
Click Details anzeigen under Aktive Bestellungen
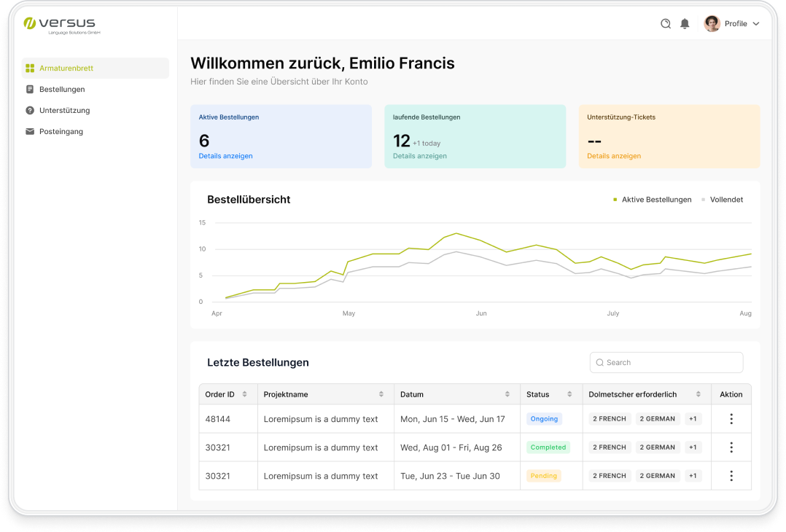point(226,156)
